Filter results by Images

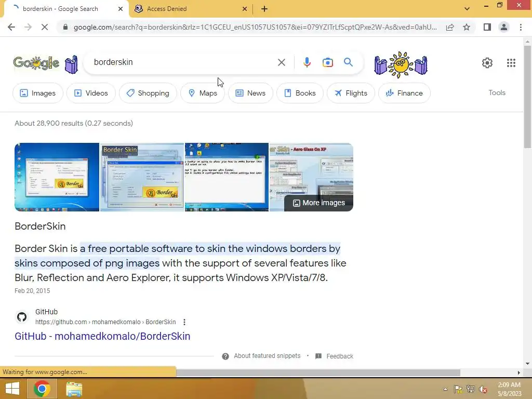(x=37, y=93)
